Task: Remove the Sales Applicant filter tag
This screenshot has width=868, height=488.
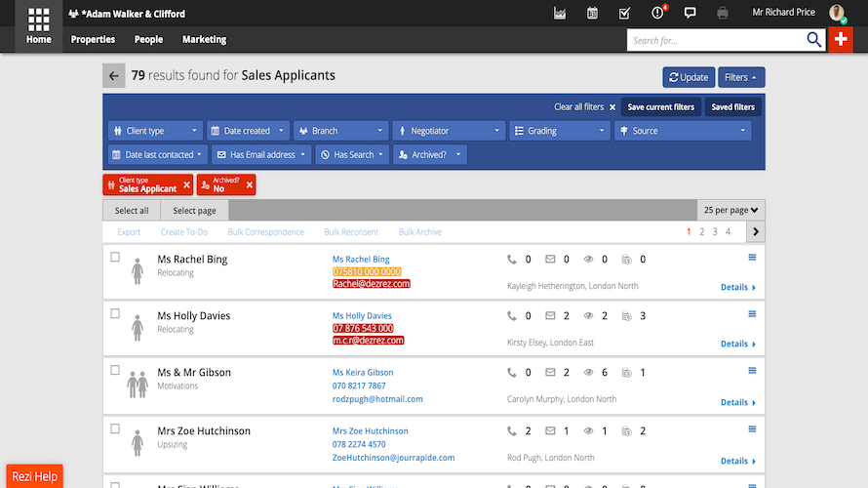Action: 186,184
